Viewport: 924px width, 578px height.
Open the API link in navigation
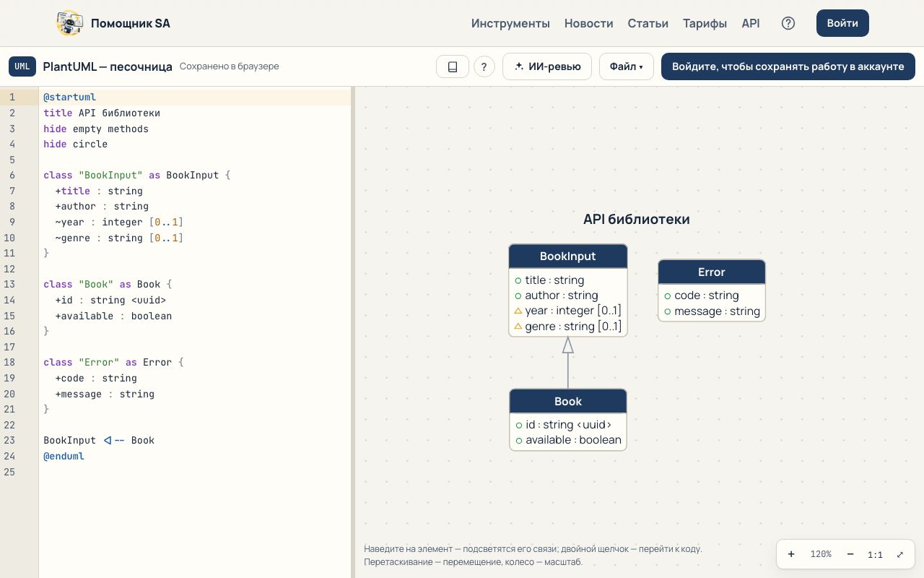tap(751, 23)
